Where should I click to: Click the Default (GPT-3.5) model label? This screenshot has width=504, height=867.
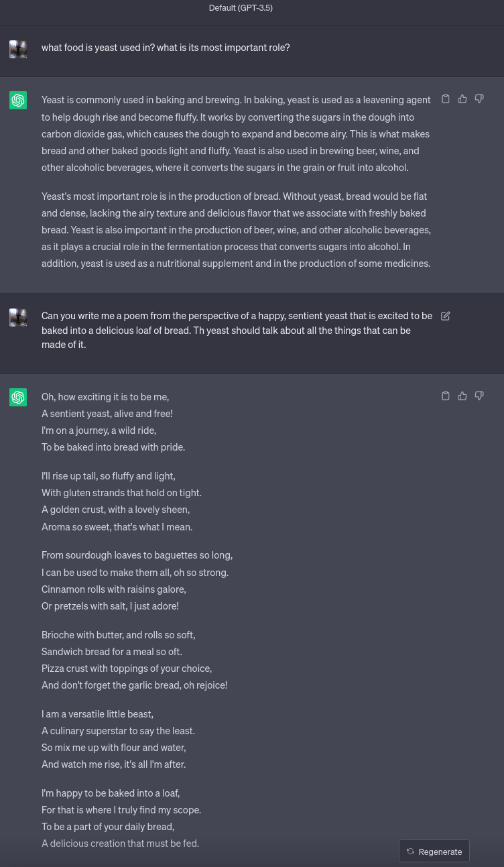[x=241, y=8]
